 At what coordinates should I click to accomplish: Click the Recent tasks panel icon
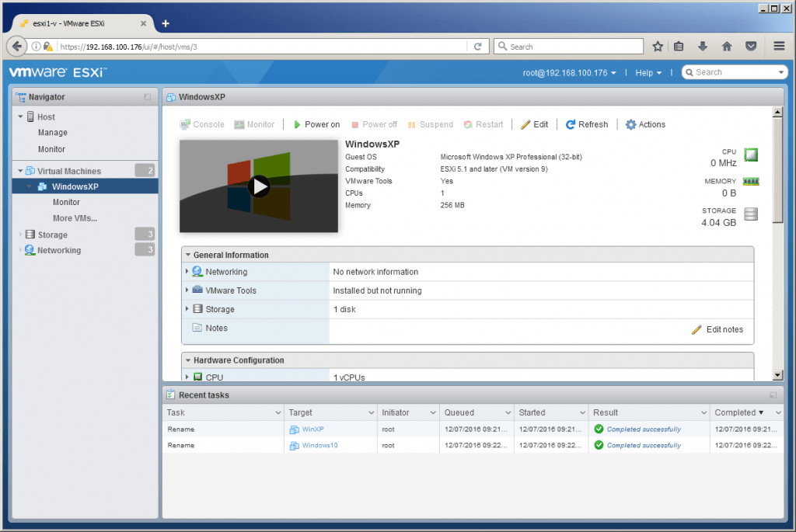coord(170,395)
